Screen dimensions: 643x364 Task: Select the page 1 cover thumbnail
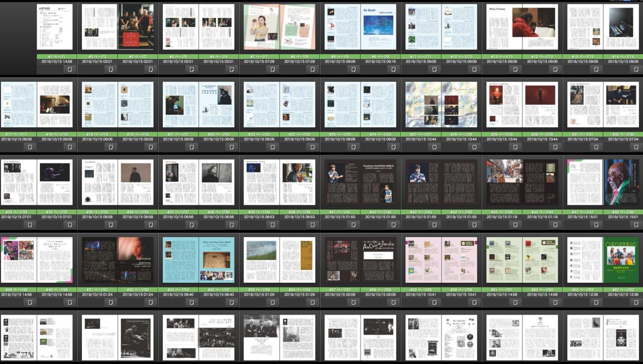click(x=55, y=27)
